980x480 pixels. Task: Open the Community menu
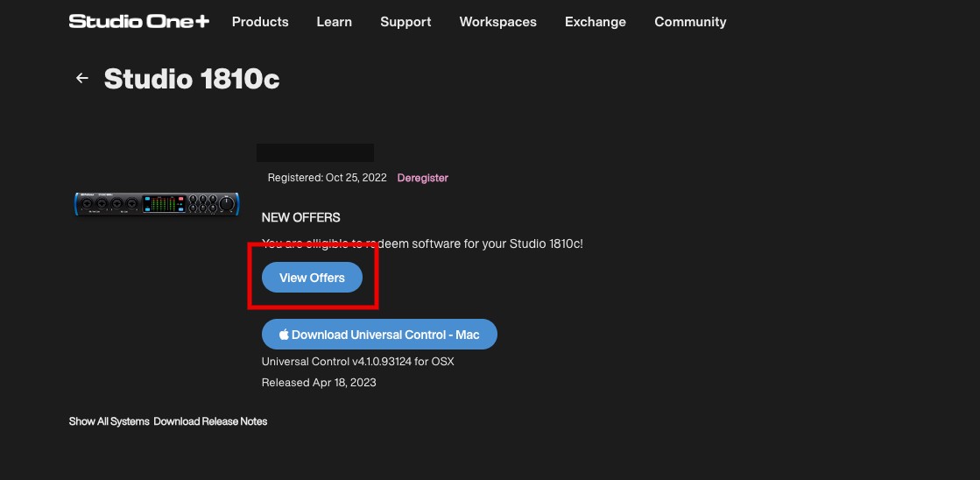[690, 22]
